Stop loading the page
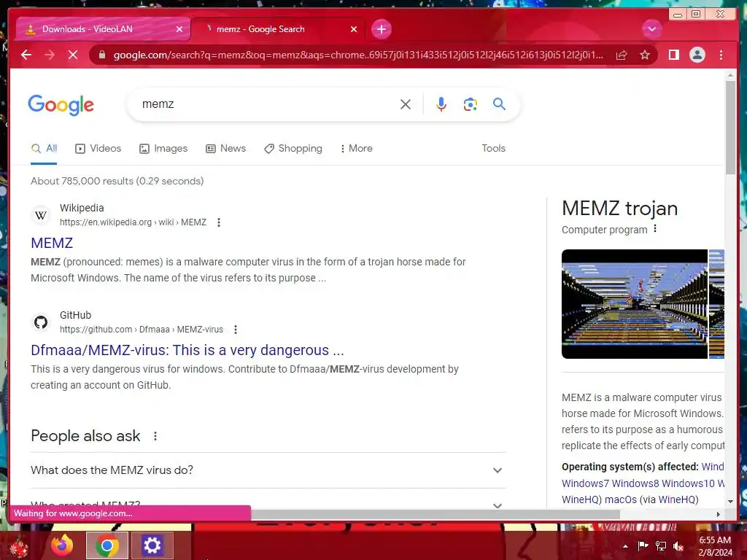The width and height of the screenshot is (747, 560). coord(72,55)
